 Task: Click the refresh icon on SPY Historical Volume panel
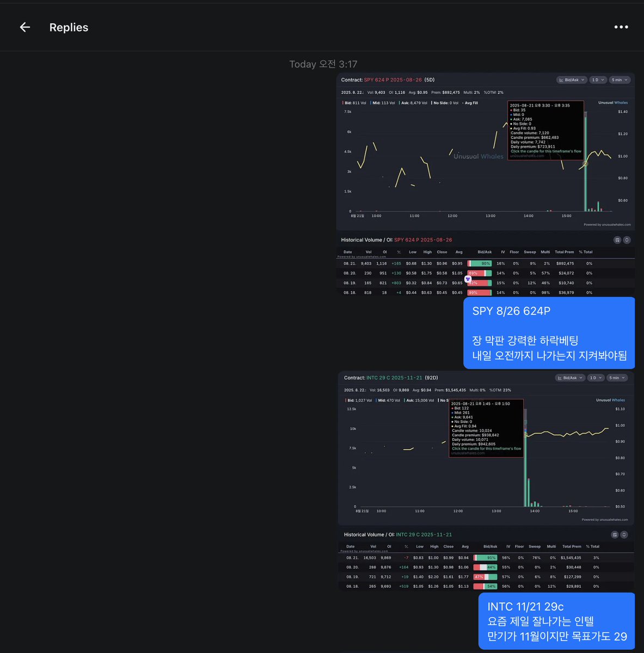click(x=627, y=239)
